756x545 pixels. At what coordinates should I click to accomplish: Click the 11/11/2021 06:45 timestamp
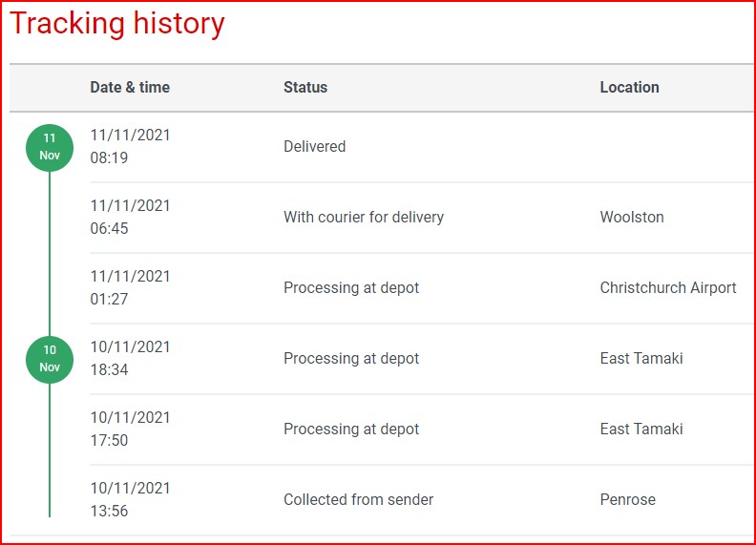coord(130,218)
